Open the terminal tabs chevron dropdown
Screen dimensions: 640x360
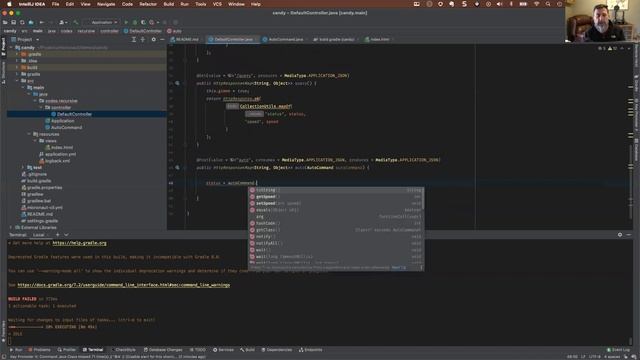[66, 235]
